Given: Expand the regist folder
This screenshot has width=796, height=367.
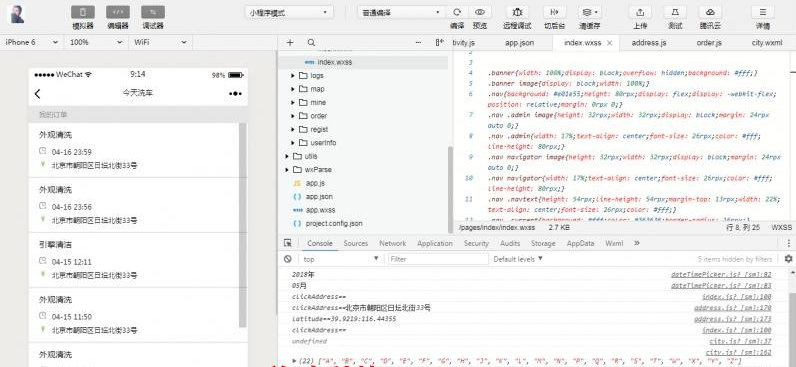Looking at the screenshot, I should (x=293, y=129).
